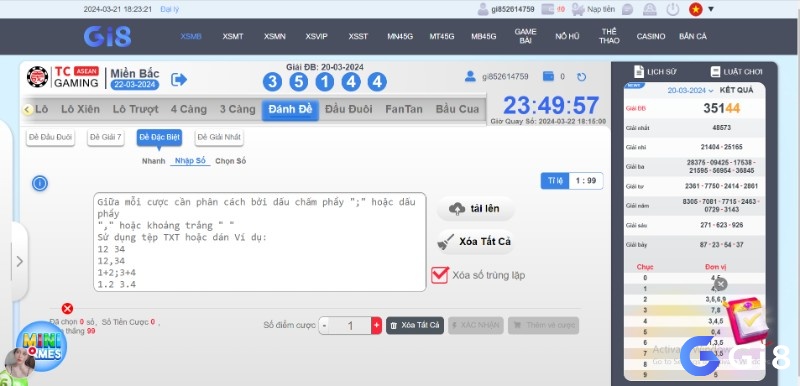Open the XSVIP menu

(x=316, y=36)
